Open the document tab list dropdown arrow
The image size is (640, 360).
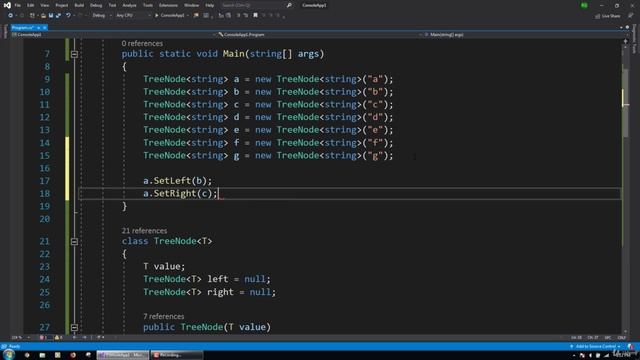(621, 27)
